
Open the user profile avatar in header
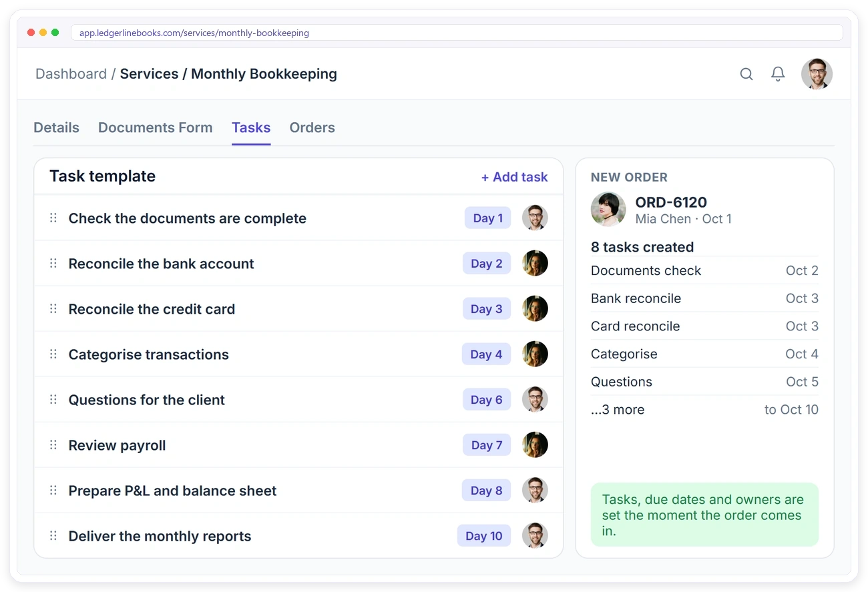point(817,74)
